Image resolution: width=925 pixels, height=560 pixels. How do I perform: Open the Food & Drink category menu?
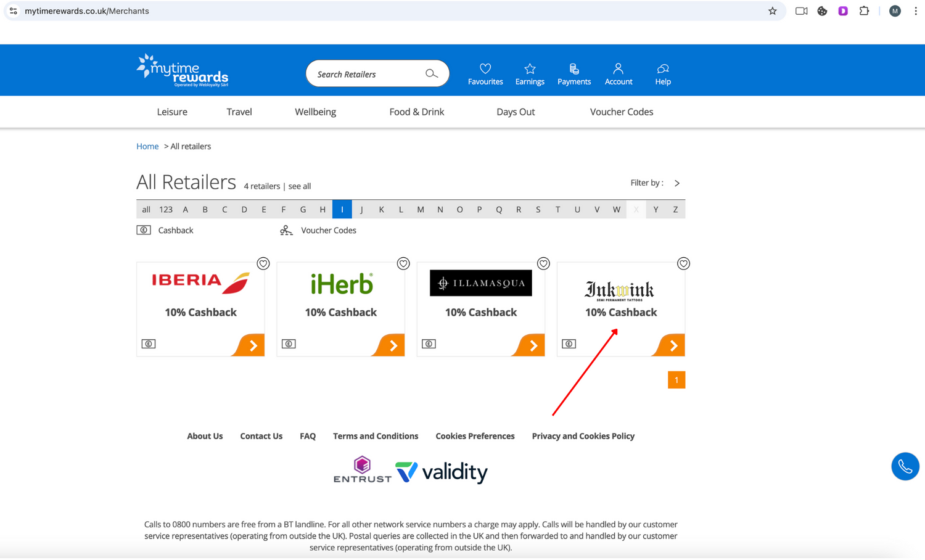[417, 112]
